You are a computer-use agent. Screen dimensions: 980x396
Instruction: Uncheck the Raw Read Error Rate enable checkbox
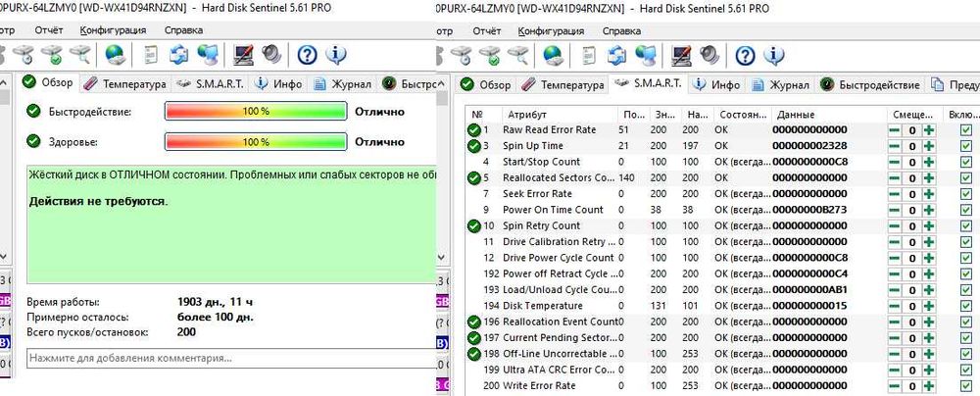[966, 130]
